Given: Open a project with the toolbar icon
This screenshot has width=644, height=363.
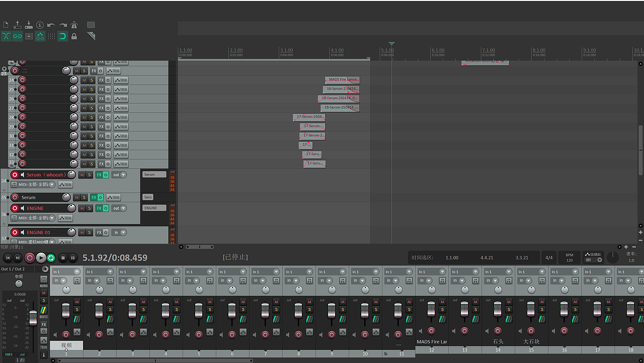Looking at the screenshot, I should click(17, 25).
